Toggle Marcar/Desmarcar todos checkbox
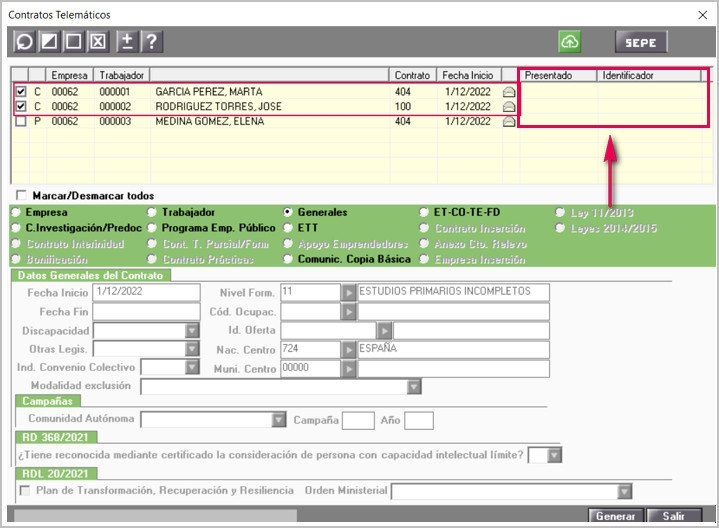This screenshot has width=719, height=528. 21,195
